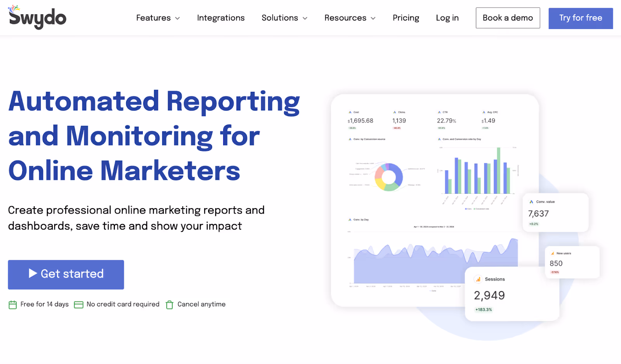Expand the Features dropdown chevron
Screen dimensions: 621x364
[177, 18]
